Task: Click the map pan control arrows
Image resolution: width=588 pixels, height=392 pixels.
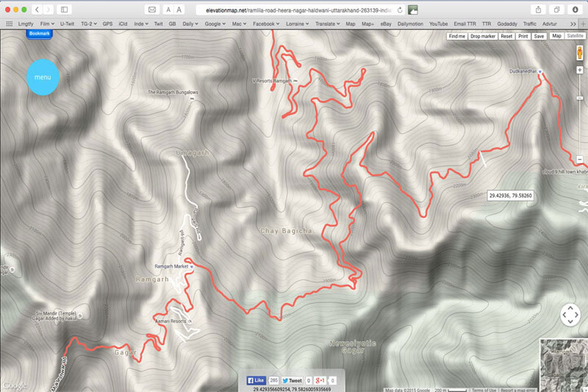Action: [570, 315]
